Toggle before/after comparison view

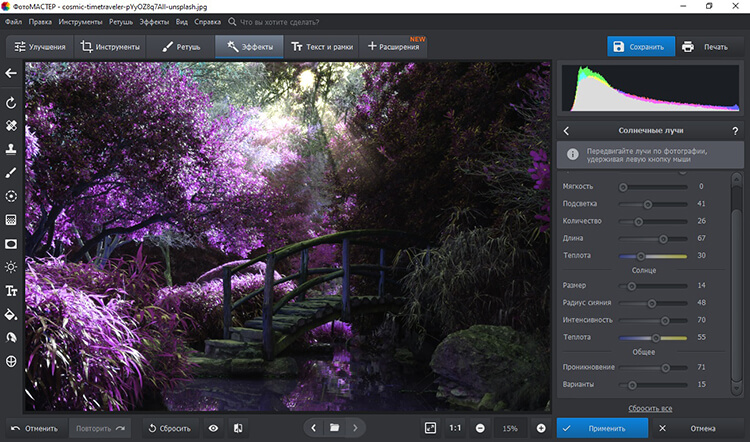click(238, 428)
